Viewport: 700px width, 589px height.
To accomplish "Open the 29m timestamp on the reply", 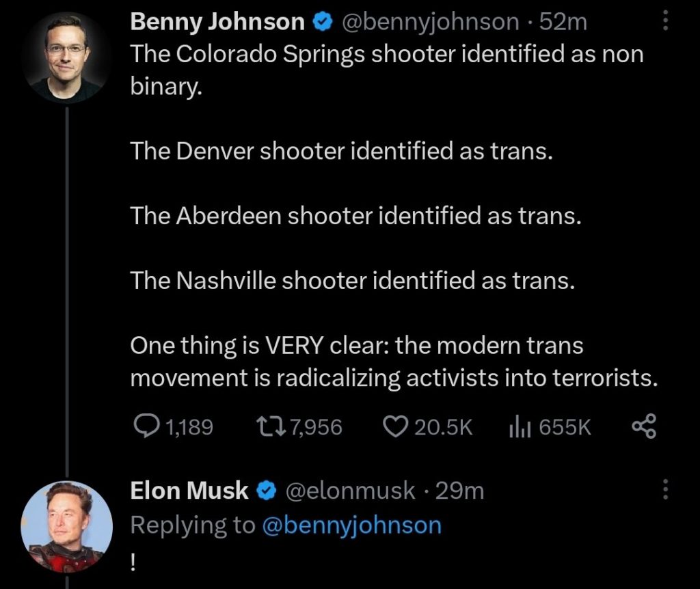I will pyautogui.click(x=460, y=490).
